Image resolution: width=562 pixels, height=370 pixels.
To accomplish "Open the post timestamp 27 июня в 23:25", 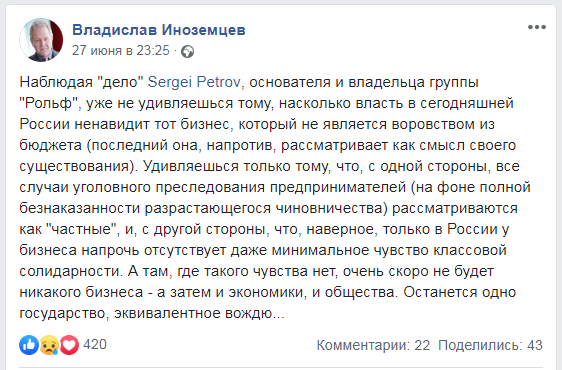I will (x=120, y=51).
